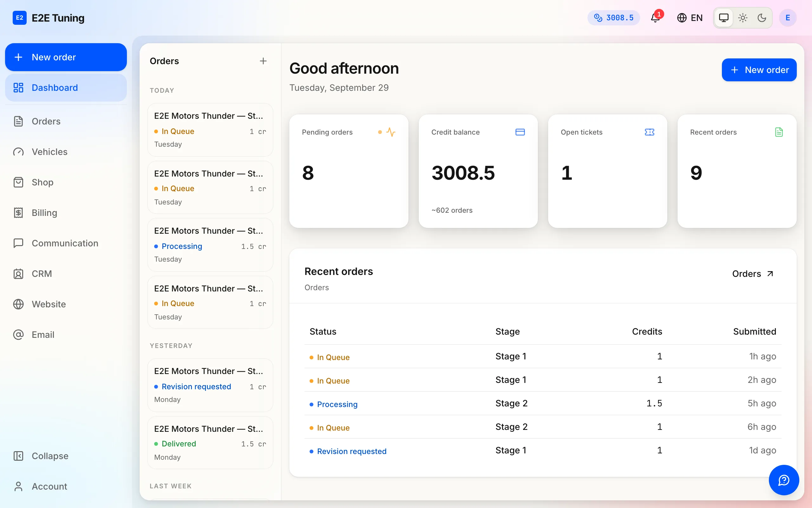This screenshot has width=812, height=508.
Task: Open Billing in sidebar
Action: 66,213
